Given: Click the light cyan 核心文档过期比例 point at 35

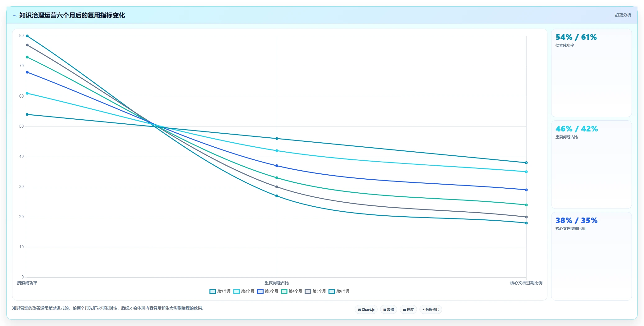Looking at the screenshot, I should point(526,172).
